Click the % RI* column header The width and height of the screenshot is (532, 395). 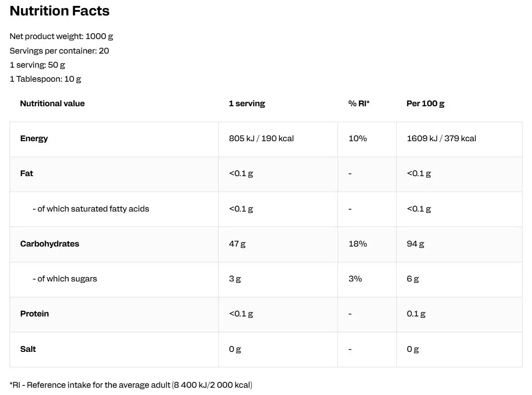click(x=359, y=104)
